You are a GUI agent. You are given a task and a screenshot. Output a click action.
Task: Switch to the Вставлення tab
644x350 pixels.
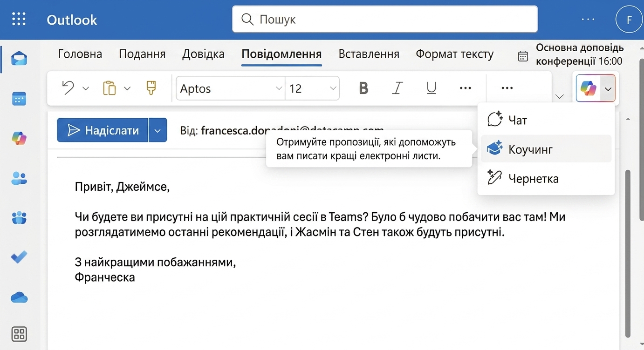pos(369,54)
